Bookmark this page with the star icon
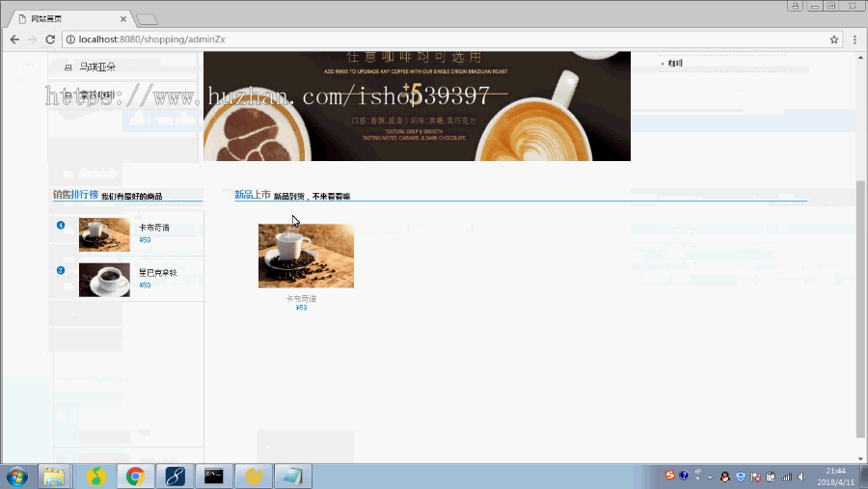The image size is (868, 489). click(x=834, y=40)
